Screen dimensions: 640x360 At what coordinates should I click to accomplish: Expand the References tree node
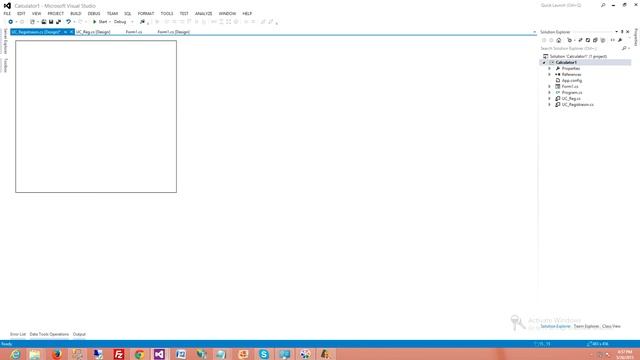coord(549,75)
